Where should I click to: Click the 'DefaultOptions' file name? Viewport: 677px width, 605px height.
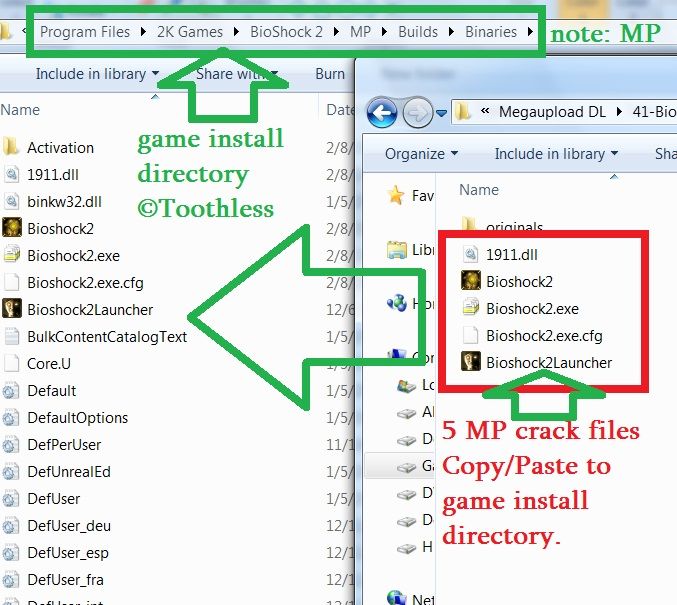click(78, 418)
